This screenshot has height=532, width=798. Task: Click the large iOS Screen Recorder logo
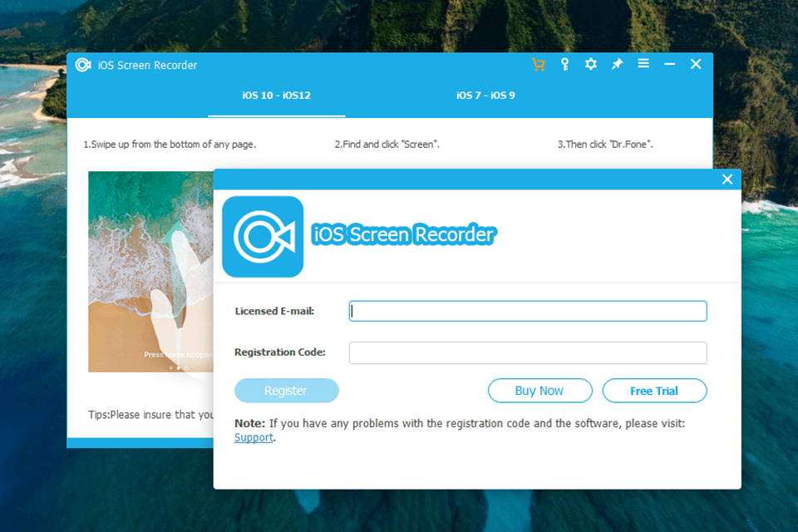263,237
